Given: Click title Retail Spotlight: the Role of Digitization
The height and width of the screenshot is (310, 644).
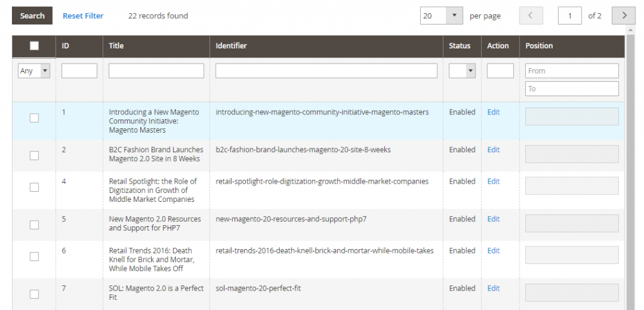Looking at the screenshot, I should [152, 191].
